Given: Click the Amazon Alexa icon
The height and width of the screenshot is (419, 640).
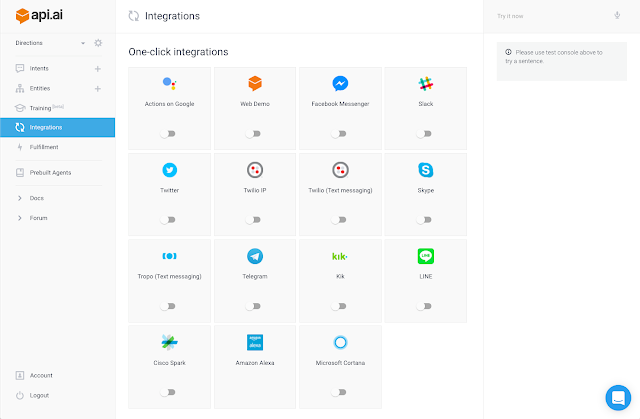Looking at the screenshot, I should pyautogui.click(x=255, y=342).
